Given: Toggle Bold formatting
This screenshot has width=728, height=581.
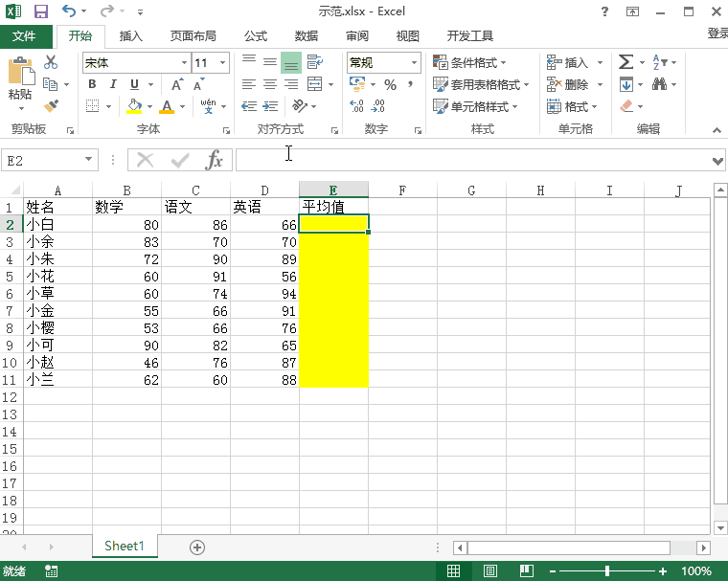Looking at the screenshot, I should [92, 84].
